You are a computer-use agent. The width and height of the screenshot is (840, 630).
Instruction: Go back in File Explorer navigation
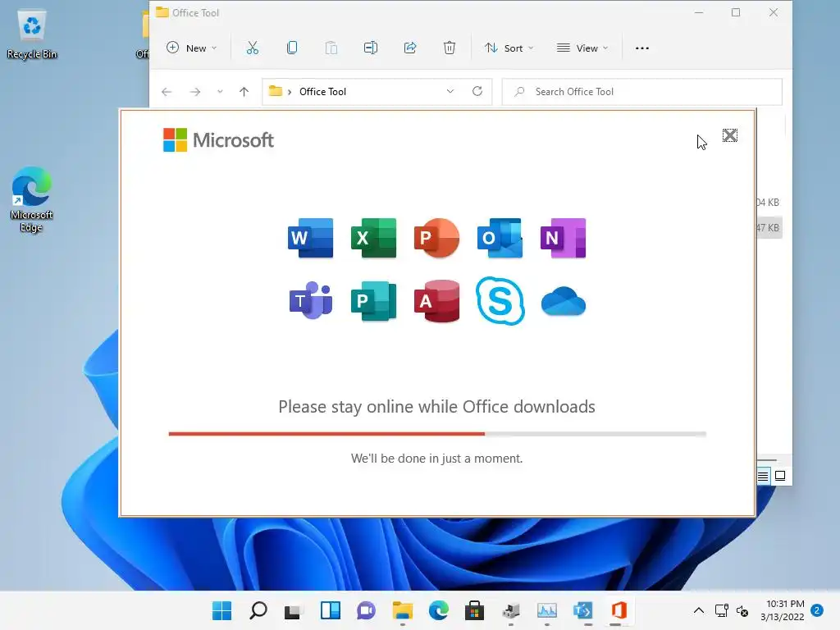[167, 92]
